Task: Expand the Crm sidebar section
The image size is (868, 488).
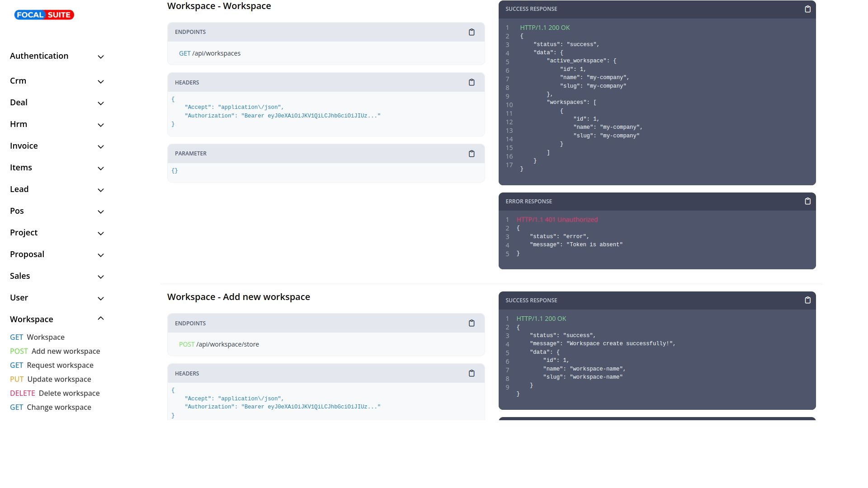Action: 57,81
